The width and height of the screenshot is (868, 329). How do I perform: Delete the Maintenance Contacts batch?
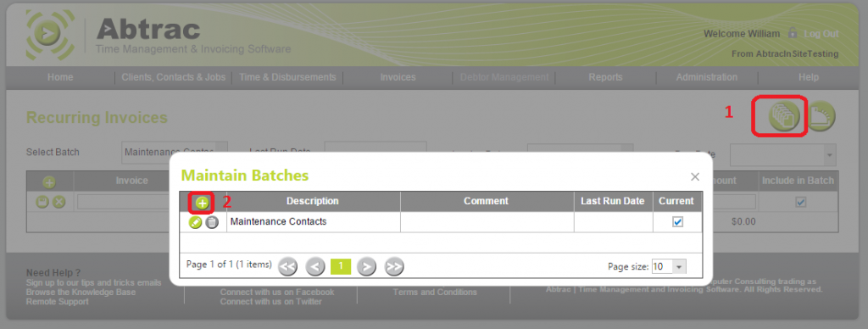click(x=212, y=222)
